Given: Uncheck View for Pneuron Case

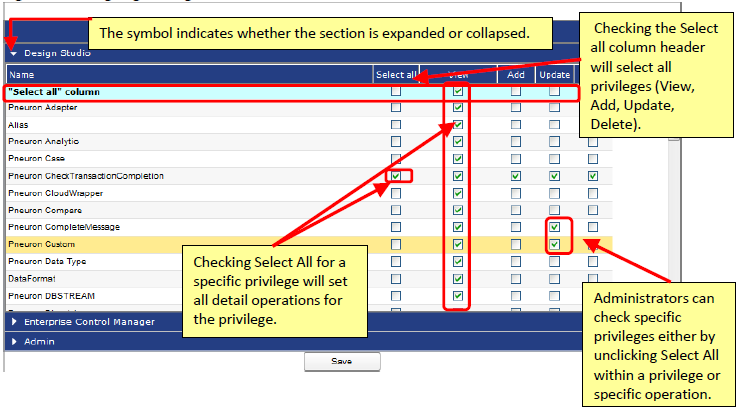Looking at the screenshot, I should [458, 159].
